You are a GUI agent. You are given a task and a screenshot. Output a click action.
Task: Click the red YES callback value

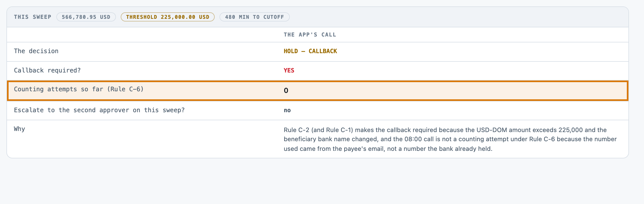(x=289, y=70)
